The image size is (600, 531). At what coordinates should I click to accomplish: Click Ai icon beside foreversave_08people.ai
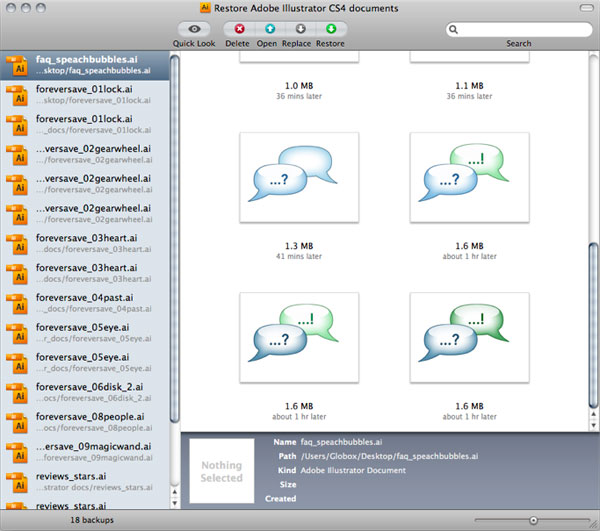coord(17,423)
